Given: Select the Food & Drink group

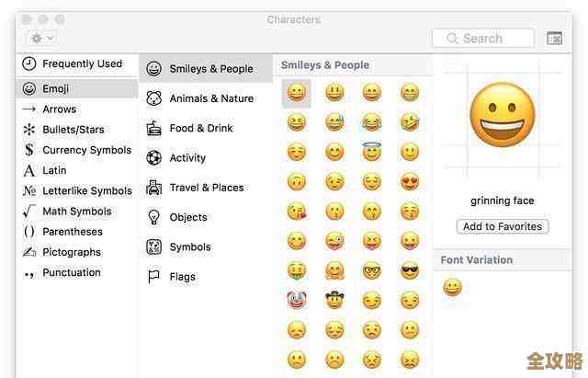Looking at the screenshot, I should [200, 128].
